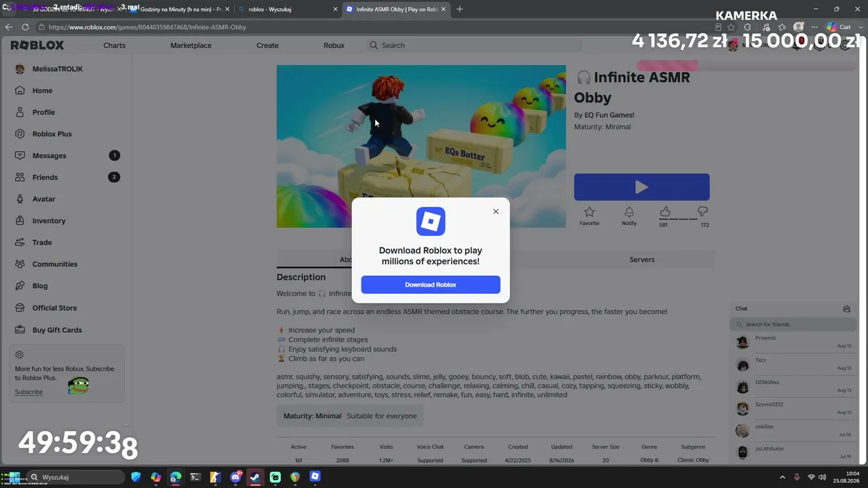Open chat with oskiiias
The height and width of the screenshot is (488, 868).
coord(793,431)
